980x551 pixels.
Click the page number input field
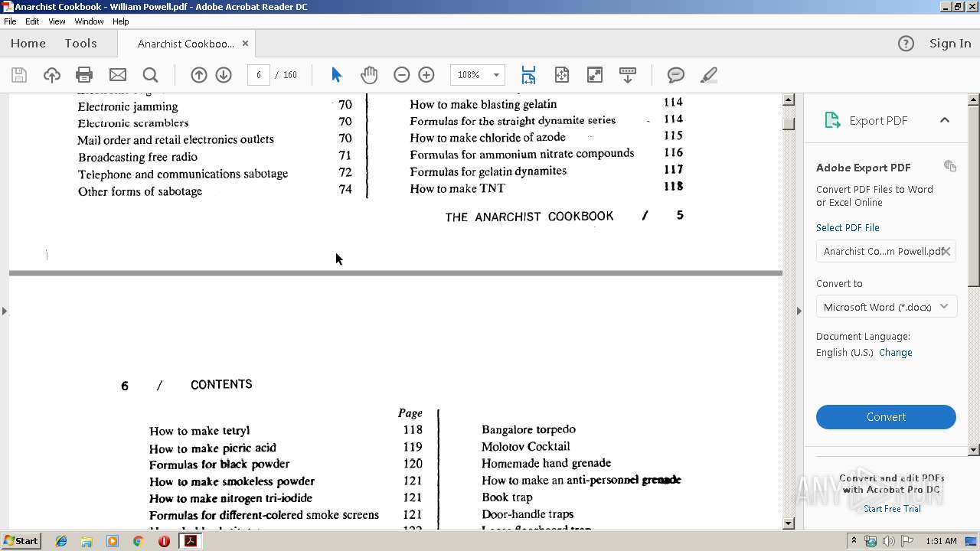tap(259, 75)
